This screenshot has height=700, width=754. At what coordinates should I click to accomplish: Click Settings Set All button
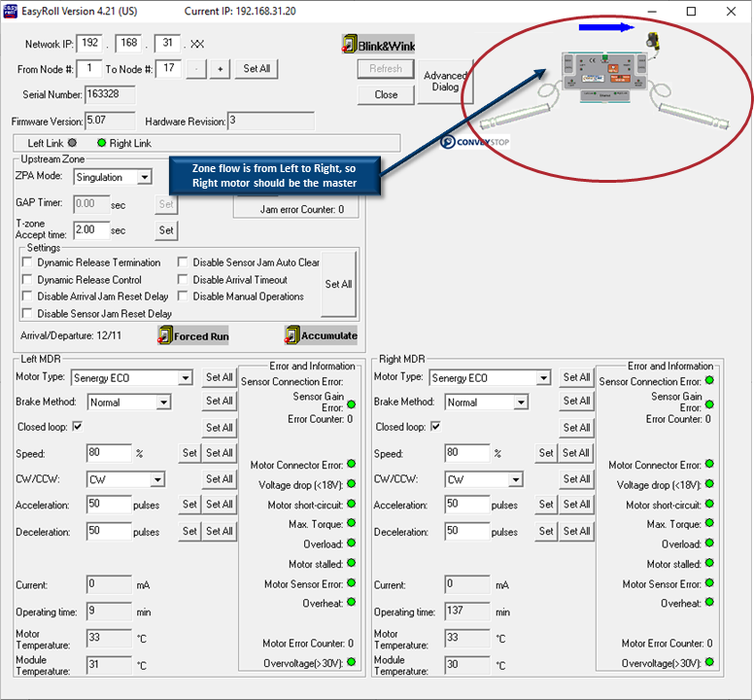[x=338, y=284]
